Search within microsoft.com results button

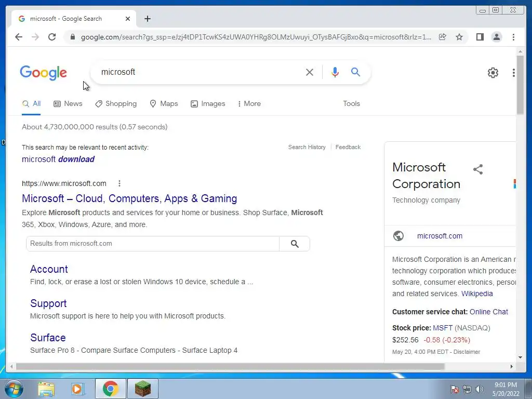tap(295, 244)
